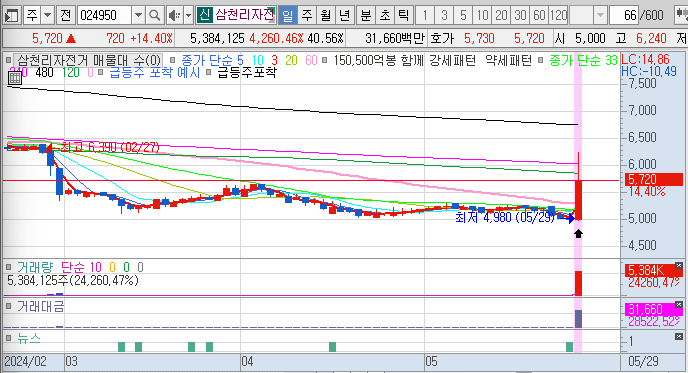Close the 뉴스 news panel with its x
Viewport: 688px width, 373px height.
point(679,337)
